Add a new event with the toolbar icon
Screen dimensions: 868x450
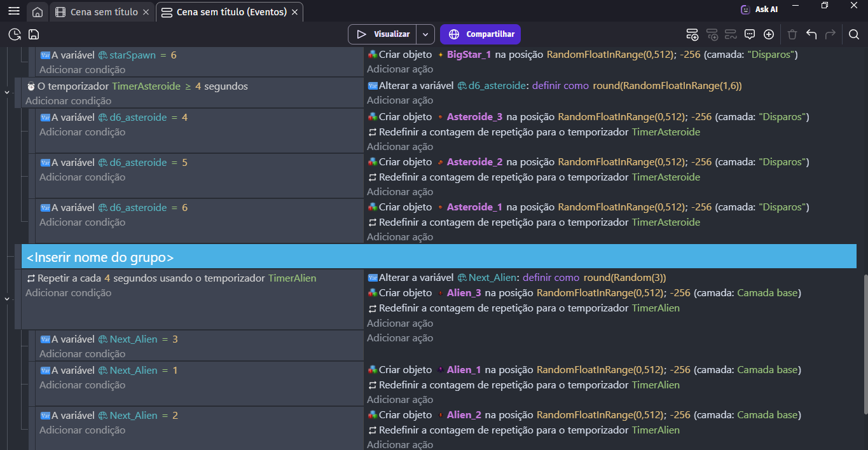click(692, 34)
